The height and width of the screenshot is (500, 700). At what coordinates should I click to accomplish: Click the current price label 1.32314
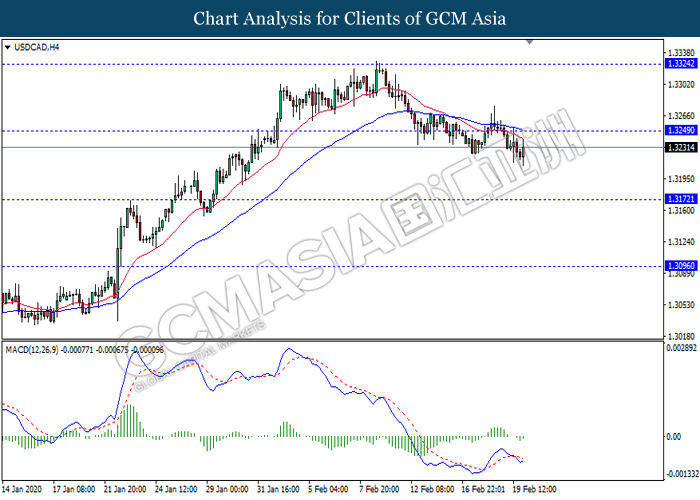pyautogui.click(x=681, y=147)
